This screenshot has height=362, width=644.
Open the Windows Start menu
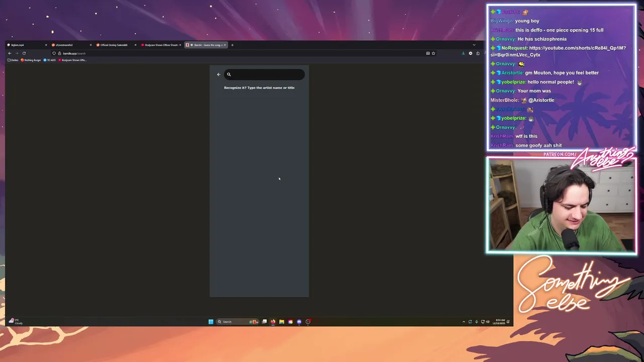(x=211, y=322)
